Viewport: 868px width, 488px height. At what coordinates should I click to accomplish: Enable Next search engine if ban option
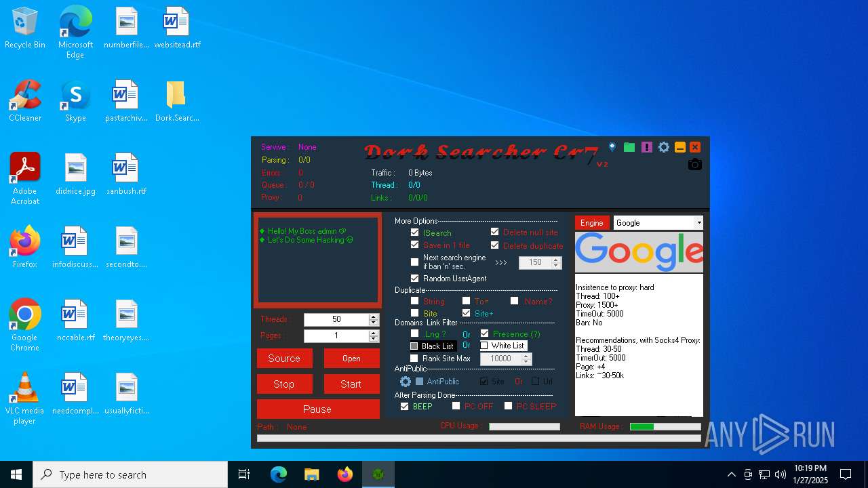pos(414,262)
